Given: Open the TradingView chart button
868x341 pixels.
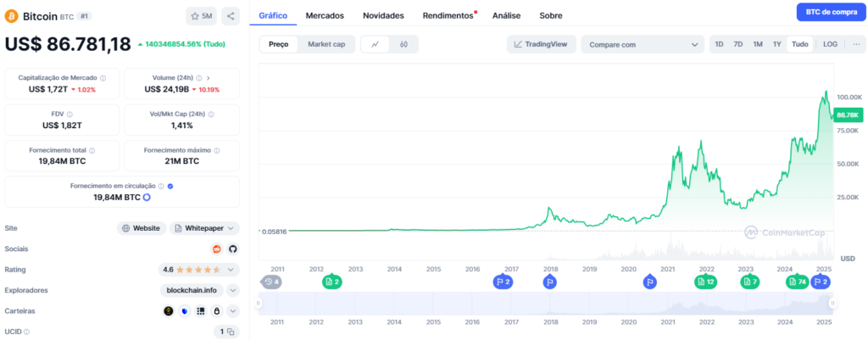Looking at the screenshot, I should (542, 44).
